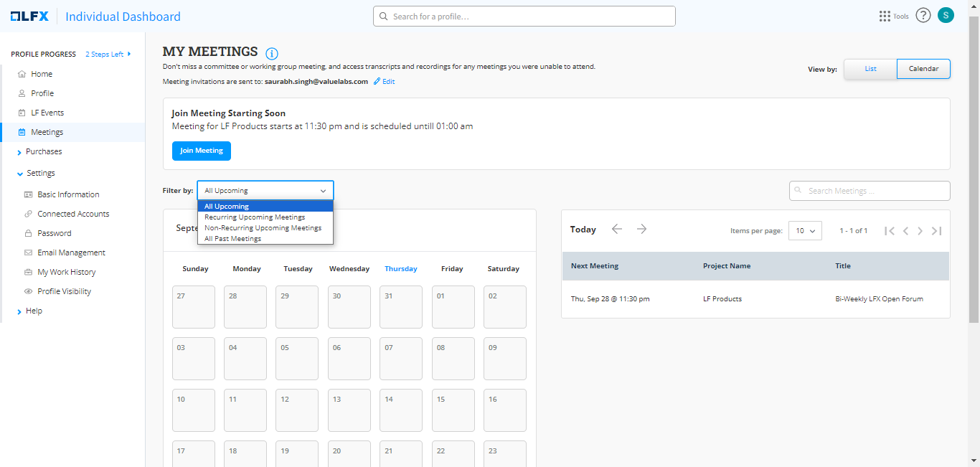Click the Search Meetings input field
The image size is (980, 467).
pyautogui.click(x=870, y=191)
